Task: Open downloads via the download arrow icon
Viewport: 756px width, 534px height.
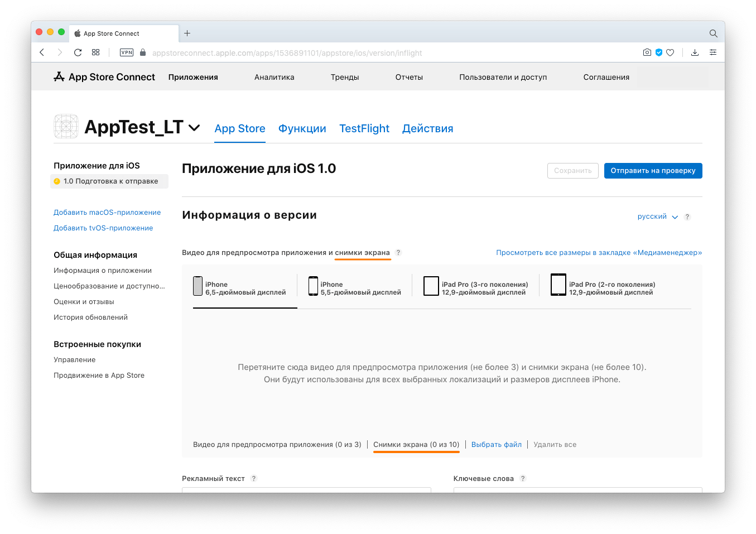Action: (695, 52)
